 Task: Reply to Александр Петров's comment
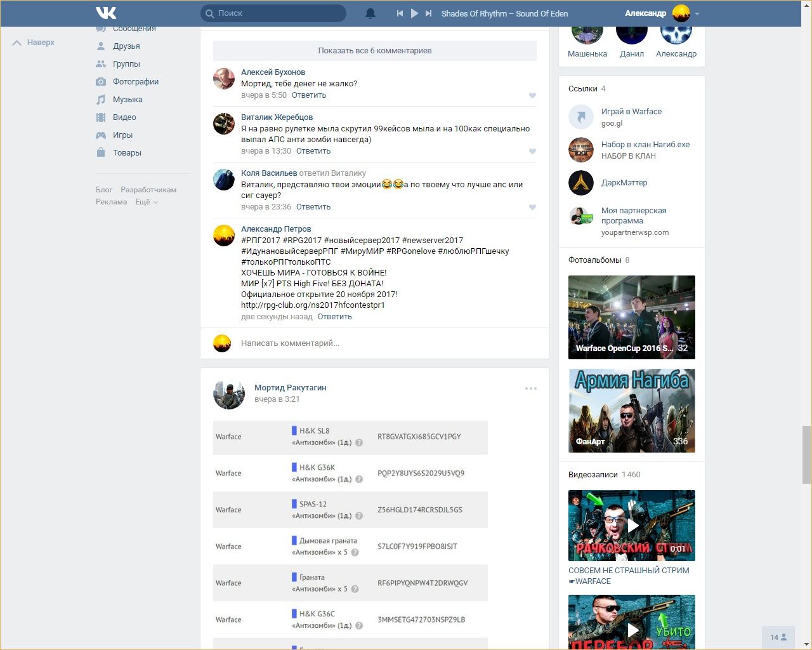335,317
